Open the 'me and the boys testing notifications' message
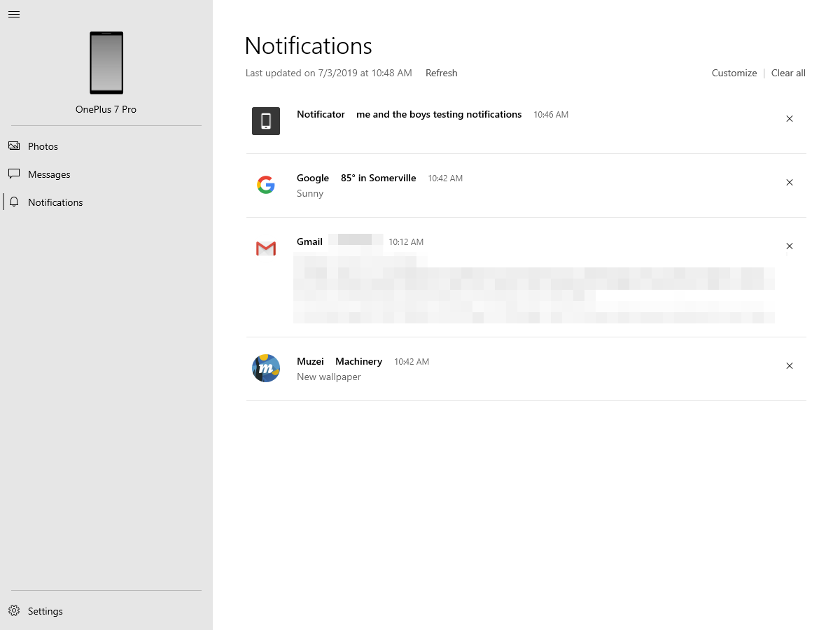This screenshot has height=630, width=840. (439, 114)
